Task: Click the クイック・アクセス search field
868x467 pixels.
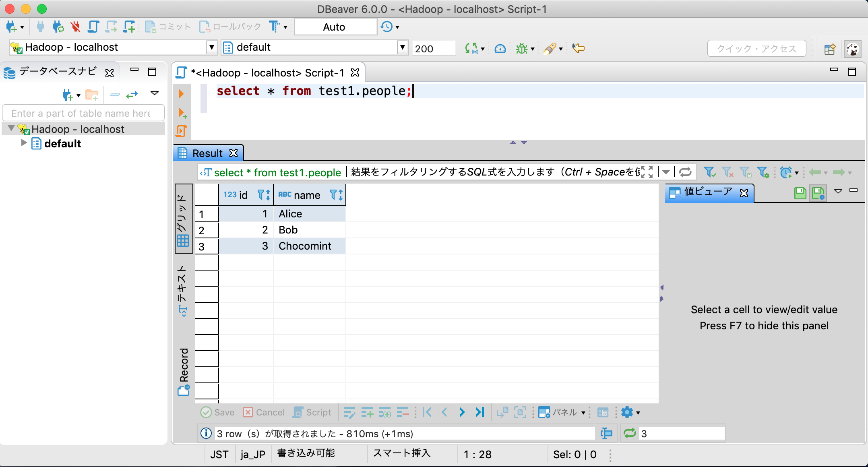Action: pyautogui.click(x=756, y=49)
